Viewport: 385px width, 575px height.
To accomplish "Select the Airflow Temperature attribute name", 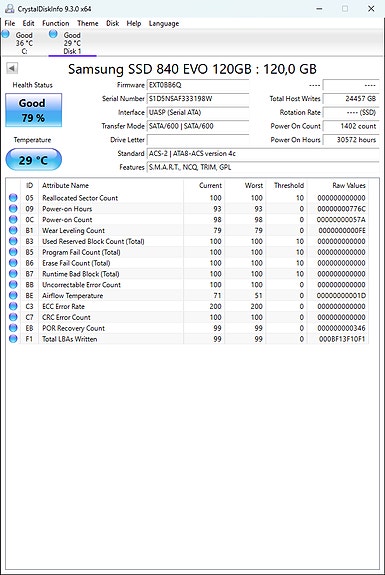I will click(x=72, y=296).
